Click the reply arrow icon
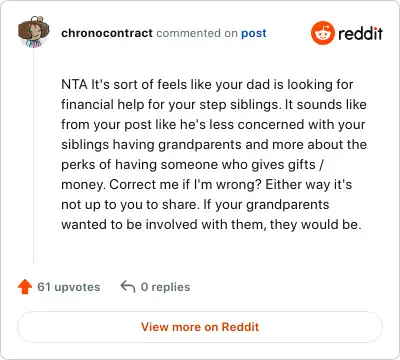Viewport: 400px width, 360px height. pyautogui.click(x=128, y=287)
